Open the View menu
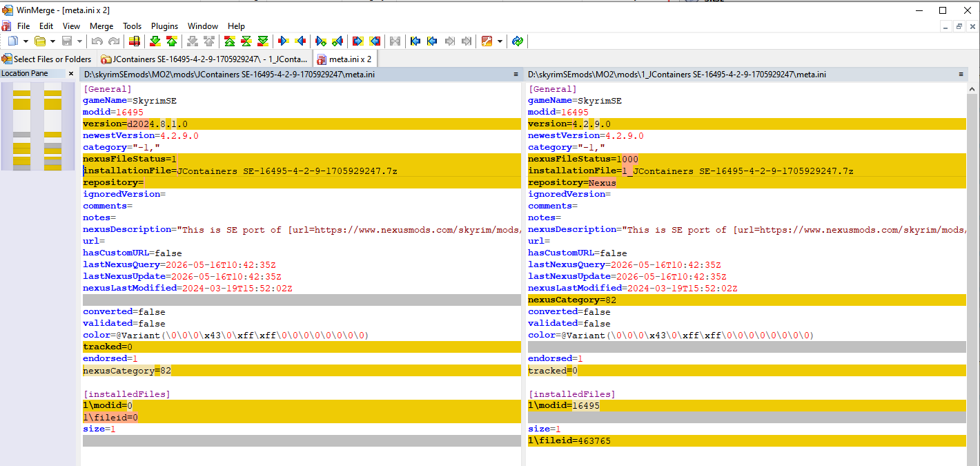 [x=71, y=26]
